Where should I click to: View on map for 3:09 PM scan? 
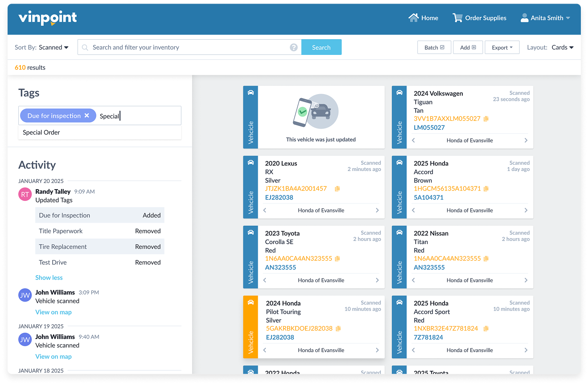click(x=53, y=312)
